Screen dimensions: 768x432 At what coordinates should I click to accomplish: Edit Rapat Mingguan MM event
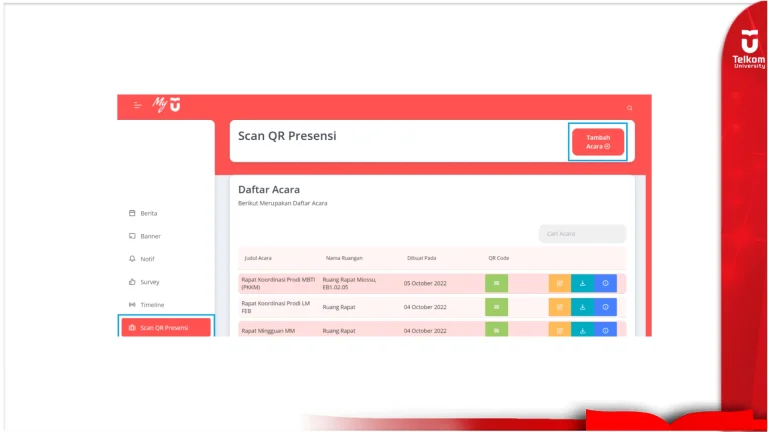560,330
